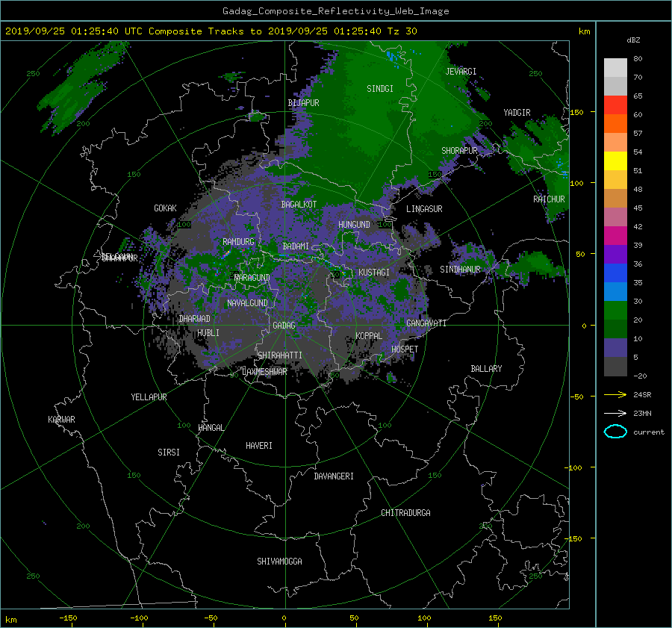The height and width of the screenshot is (628, 672).
Task: Click the UTC Composite Tracks timestamp header
Action: pyautogui.click(x=211, y=31)
